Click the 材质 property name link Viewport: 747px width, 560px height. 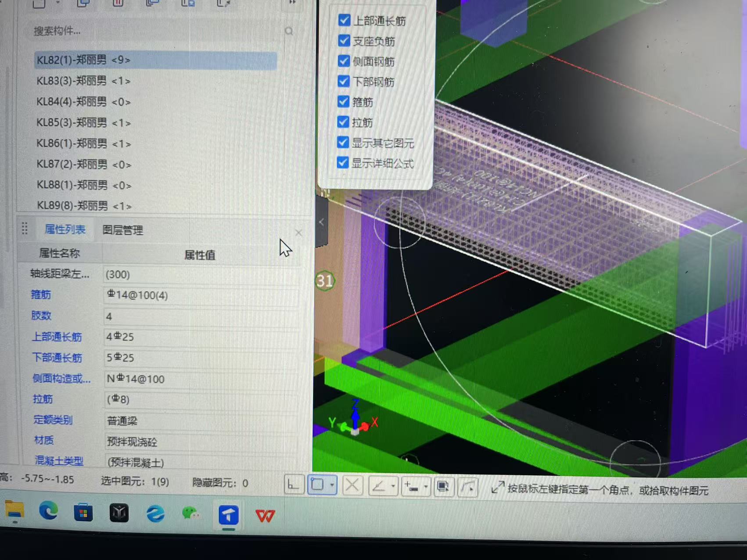44,440
